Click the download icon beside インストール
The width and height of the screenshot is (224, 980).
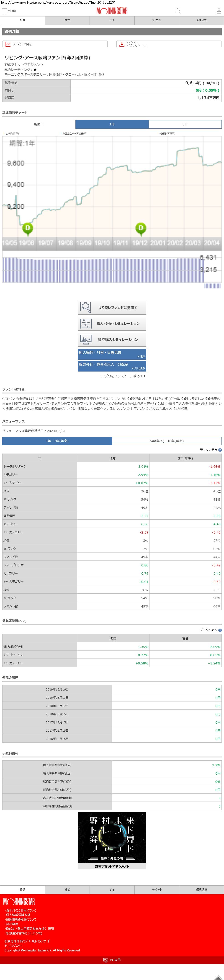click(121, 44)
